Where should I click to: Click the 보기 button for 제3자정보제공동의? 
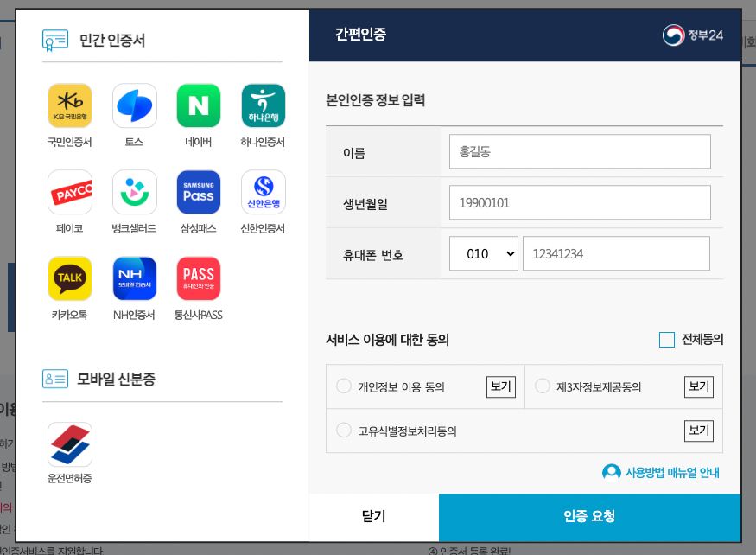point(699,386)
